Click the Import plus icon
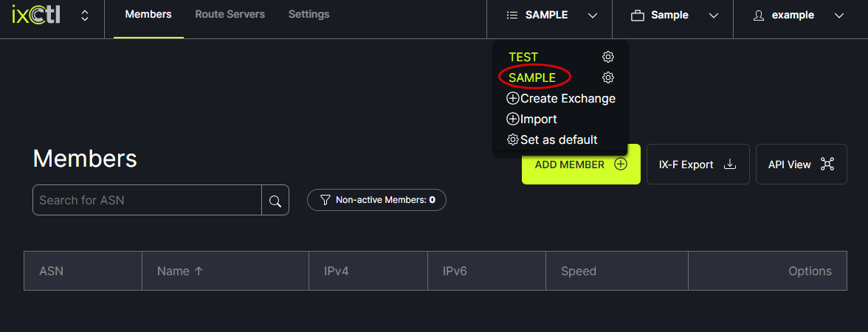 tap(513, 119)
